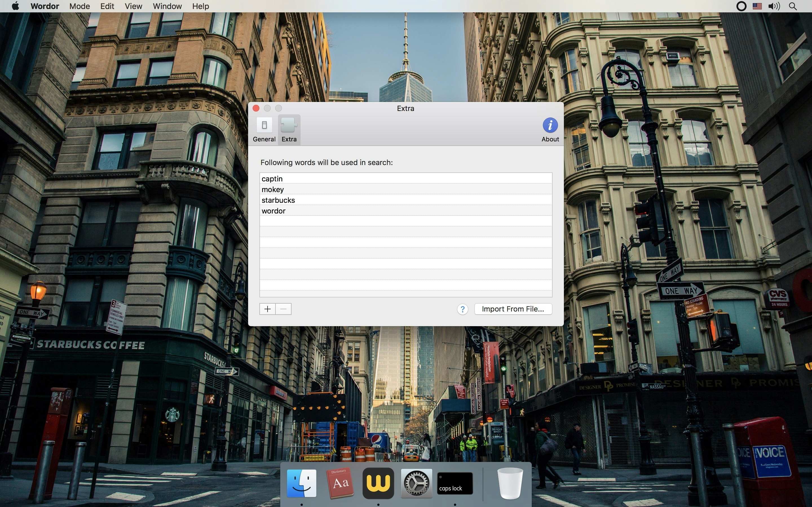Open help with the question mark button
This screenshot has width=812, height=507.
tap(462, 309)
